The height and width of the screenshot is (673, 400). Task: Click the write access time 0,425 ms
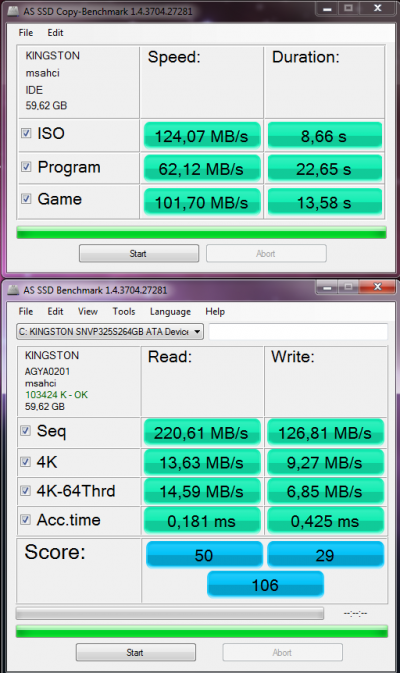pos(325,521)
